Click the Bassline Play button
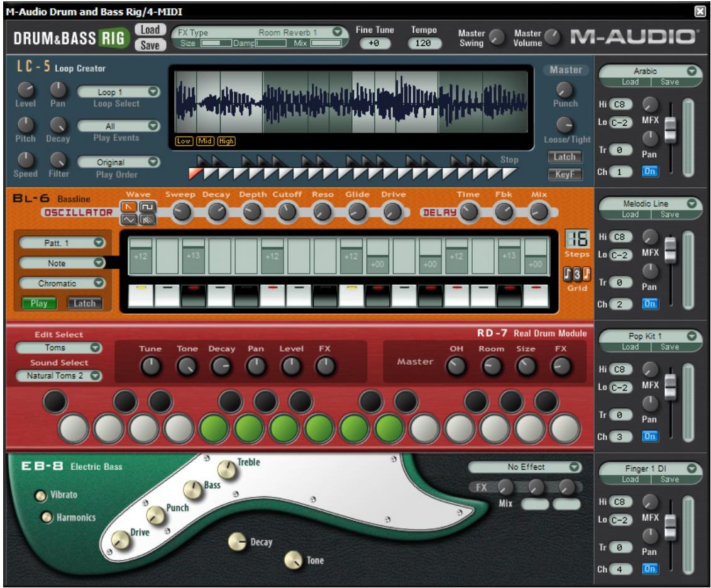711x588 pixels. (39, 304)
